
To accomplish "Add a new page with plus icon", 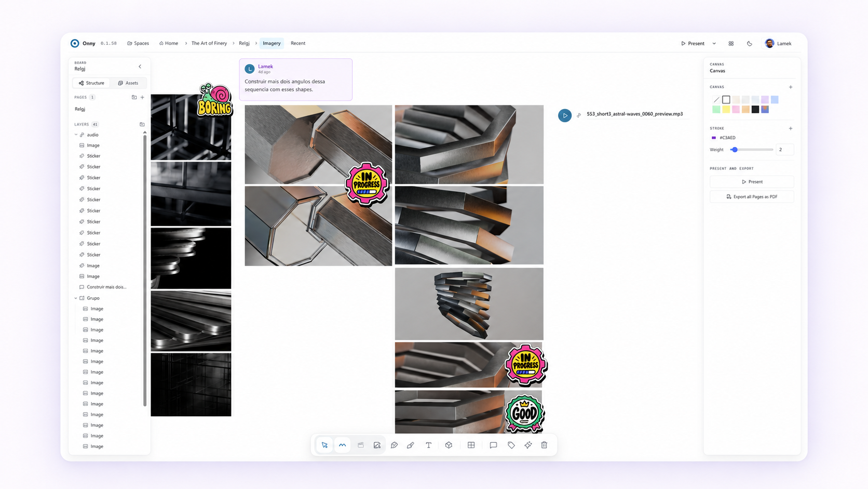I will coord(142,97).
